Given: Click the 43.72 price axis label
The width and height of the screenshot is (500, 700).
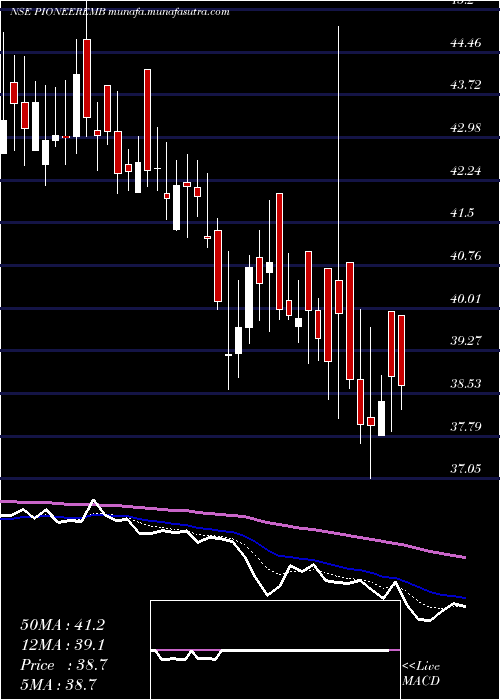Looking at the screenshot, I should point(466,84).
